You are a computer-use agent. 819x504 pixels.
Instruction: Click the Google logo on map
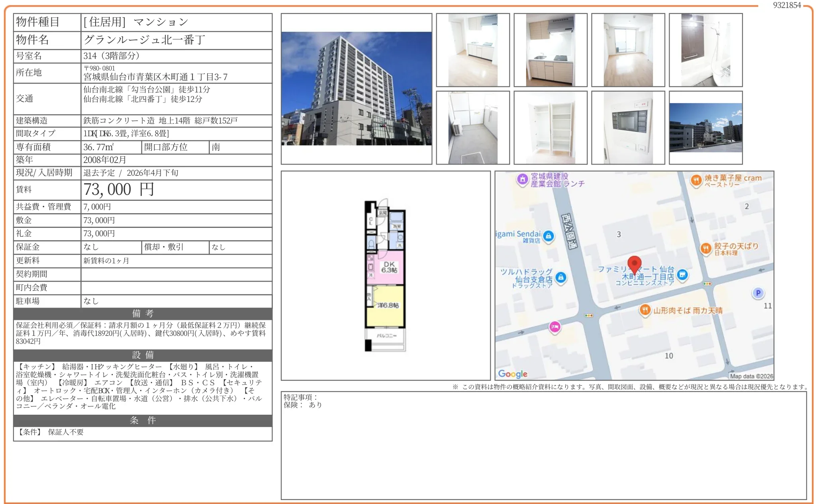513,374
